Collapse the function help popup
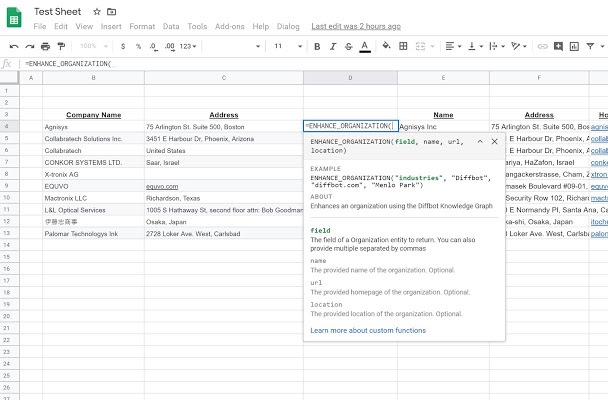Viewport: 608px width, 400px height. point(480,141)
